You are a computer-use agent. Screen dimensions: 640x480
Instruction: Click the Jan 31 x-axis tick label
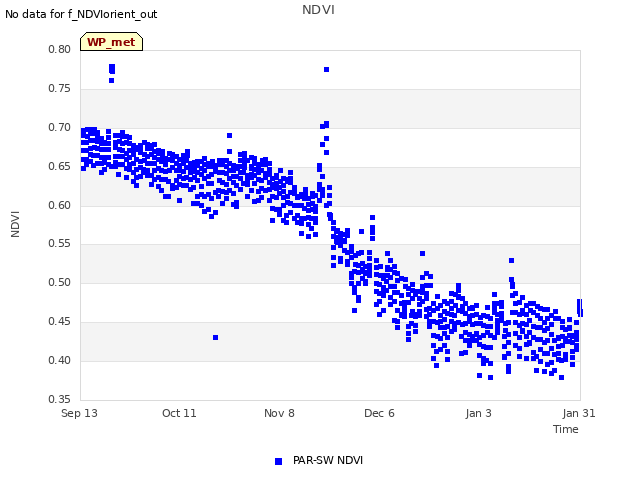pos(579,413)
